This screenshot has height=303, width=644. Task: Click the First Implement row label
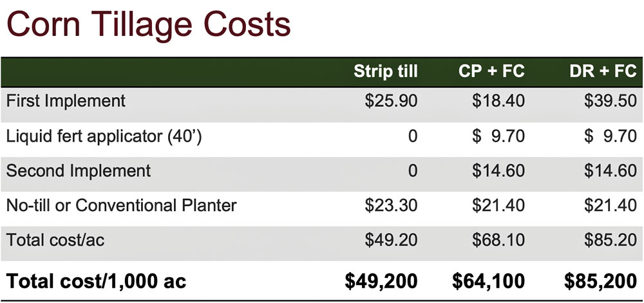(66, 101)
